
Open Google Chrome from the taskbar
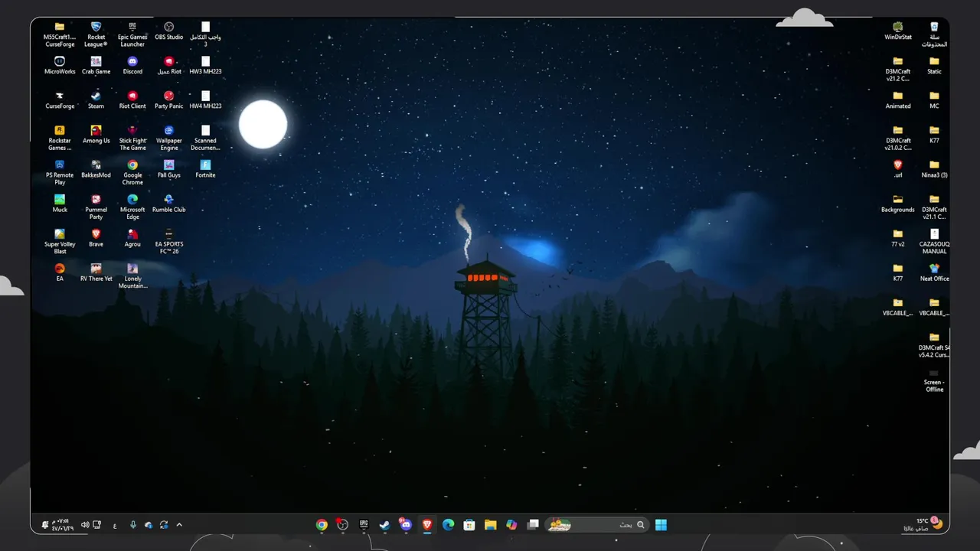[322, 525]
